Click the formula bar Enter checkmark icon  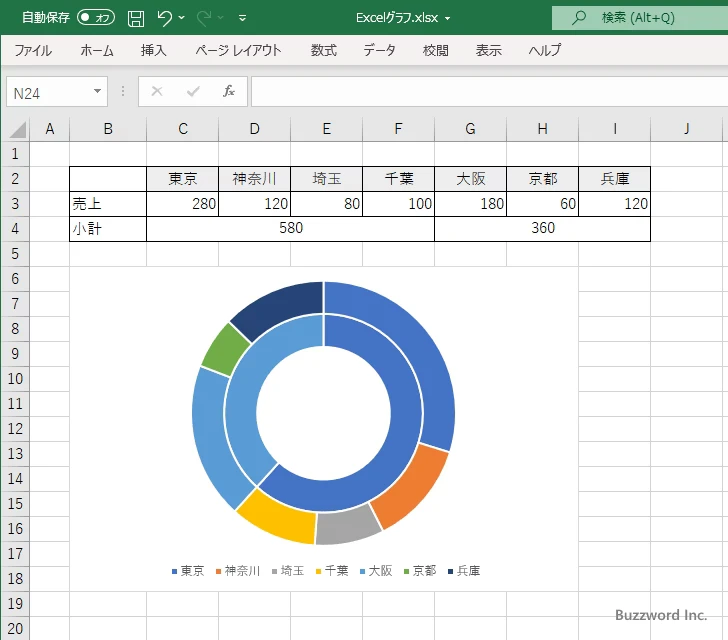point(193,91)
